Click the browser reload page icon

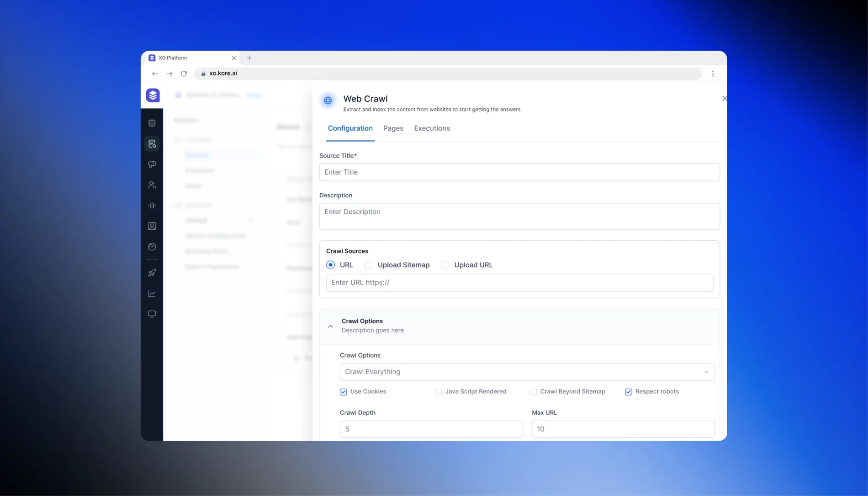pos(184,74)
